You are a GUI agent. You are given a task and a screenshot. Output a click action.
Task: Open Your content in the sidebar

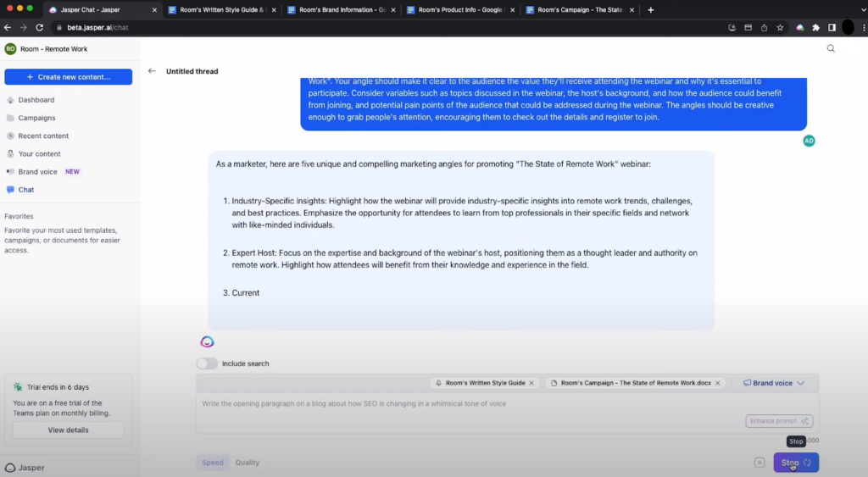[39, 154]
